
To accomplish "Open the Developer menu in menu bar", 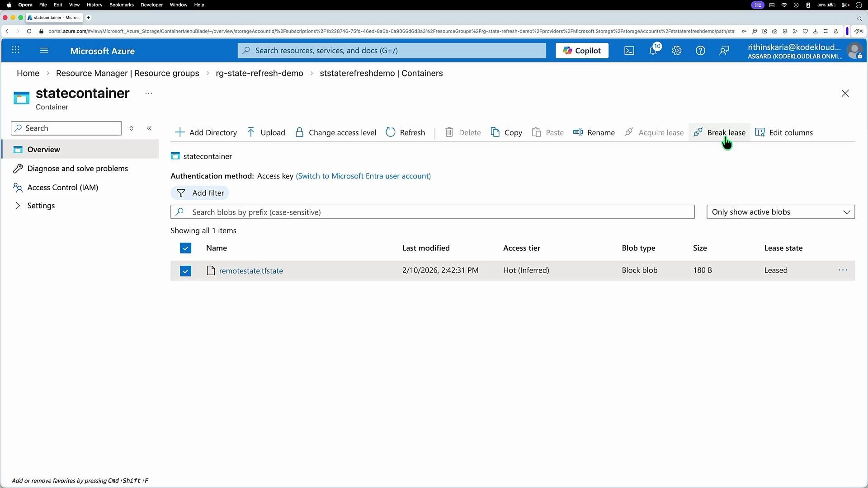I will pyautogui.click(x=151, y=5).
